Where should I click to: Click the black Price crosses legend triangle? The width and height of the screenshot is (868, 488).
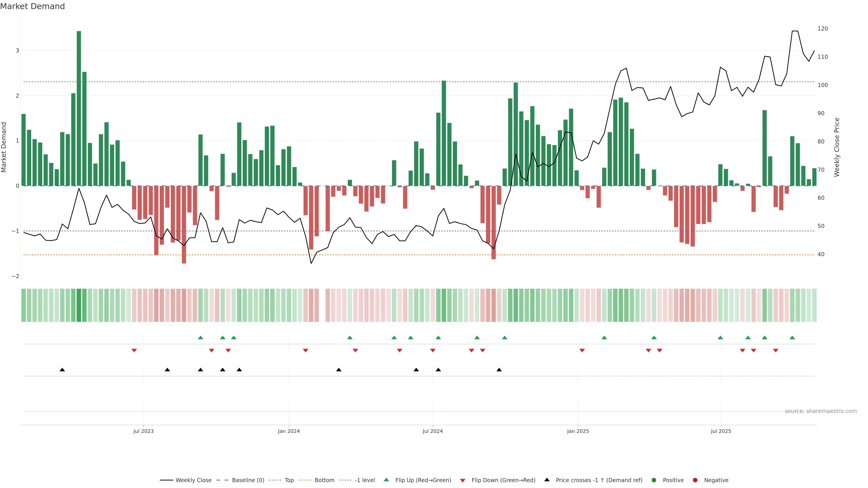coord(547,480)
